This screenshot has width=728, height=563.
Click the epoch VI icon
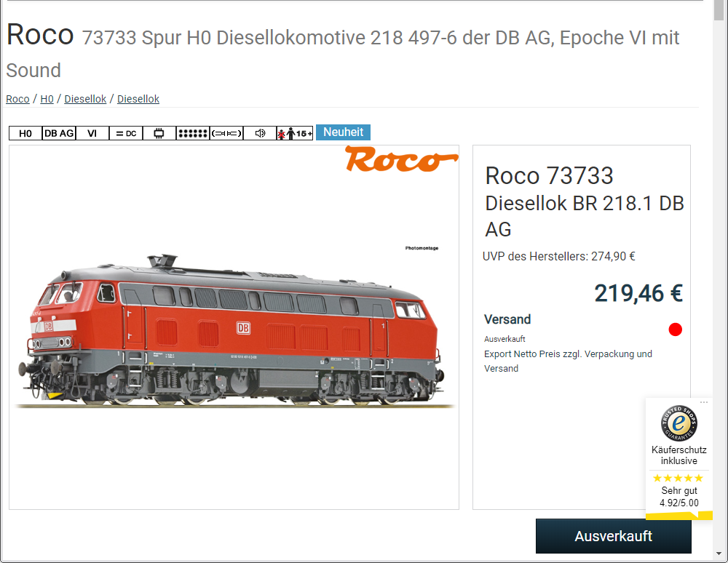tap(92, 134)
